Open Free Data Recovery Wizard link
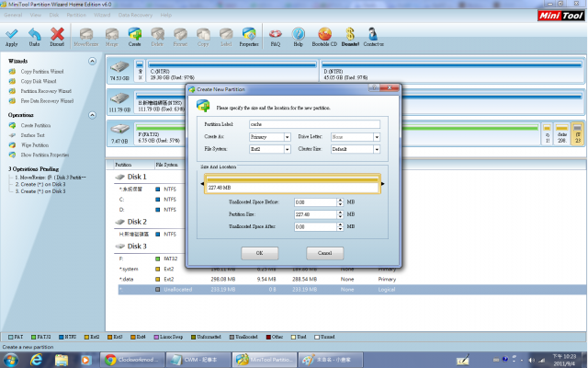The width and height of the screenshot is (588, 368). (47, 100)
